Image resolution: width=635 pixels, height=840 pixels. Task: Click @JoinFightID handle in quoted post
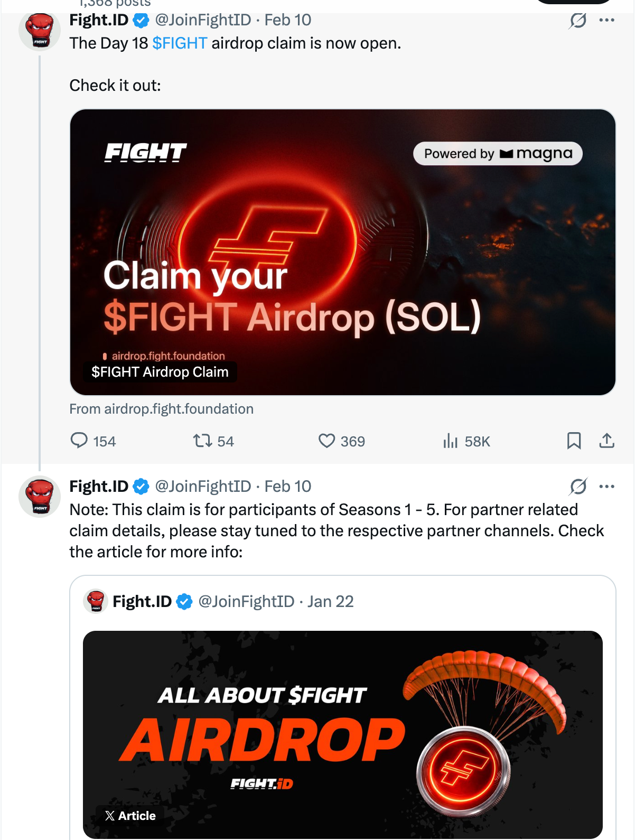coord(246,601)
